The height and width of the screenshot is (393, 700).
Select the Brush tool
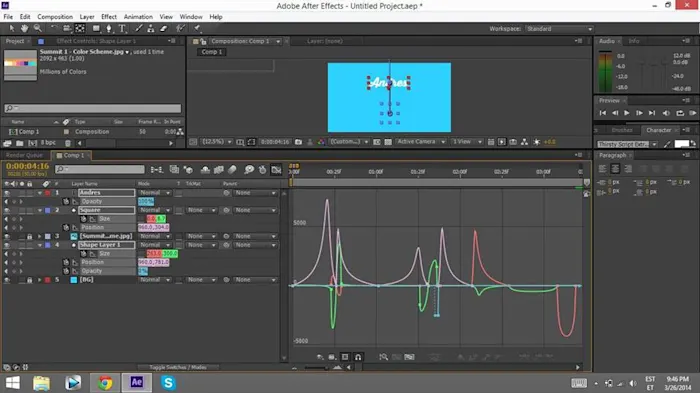(x=139, y=29)
